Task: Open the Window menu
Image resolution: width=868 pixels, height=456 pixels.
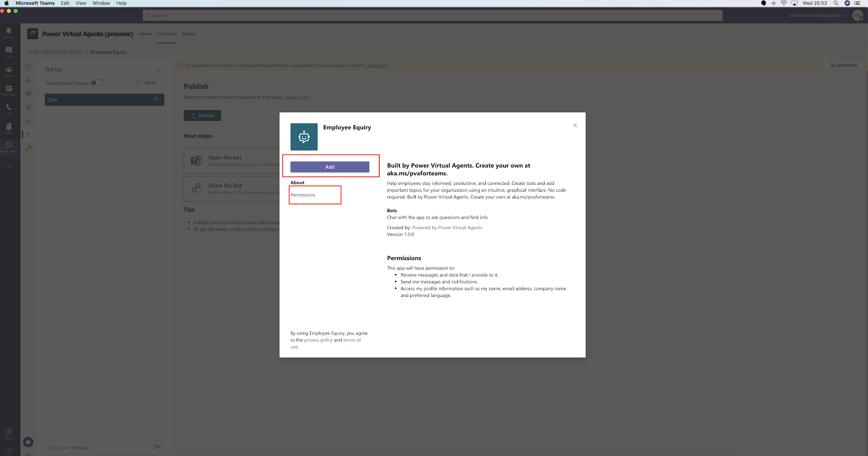Action: [x=101, y=3]
